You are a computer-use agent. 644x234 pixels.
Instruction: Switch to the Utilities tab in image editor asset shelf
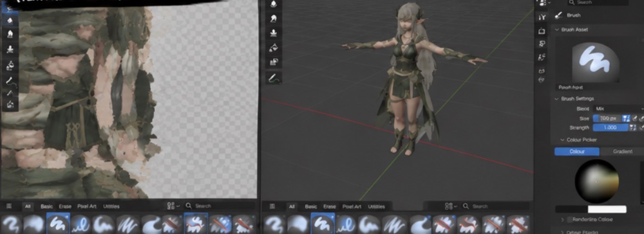(111, 206)
